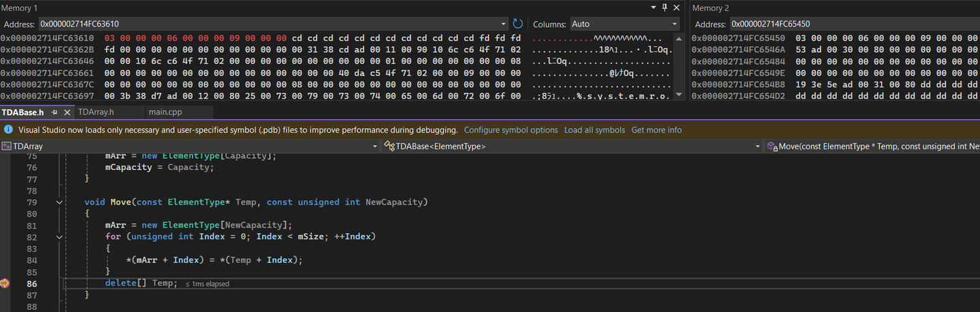Close the TDABase.h tab
980x312 pixels.
(x=67, y=112)
